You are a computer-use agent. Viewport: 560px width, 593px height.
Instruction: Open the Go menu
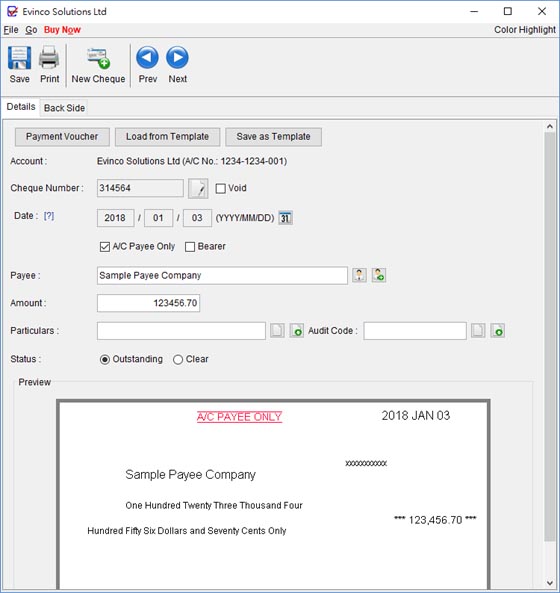(x=31, y=30)
